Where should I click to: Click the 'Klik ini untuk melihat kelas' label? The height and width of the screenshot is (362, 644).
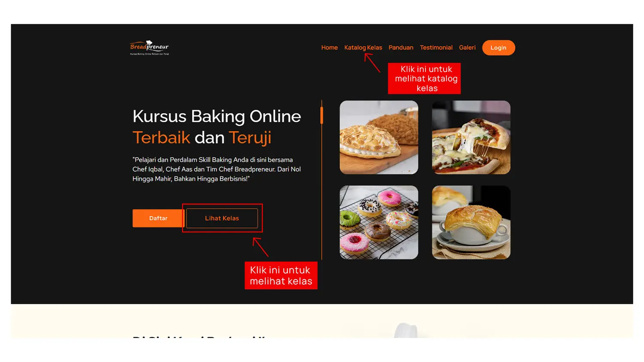point(281,275)
